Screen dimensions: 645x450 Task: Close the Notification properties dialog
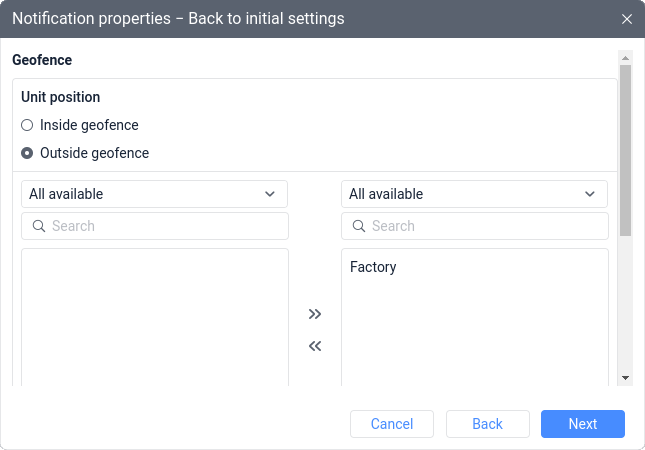[x=626, y=19]
